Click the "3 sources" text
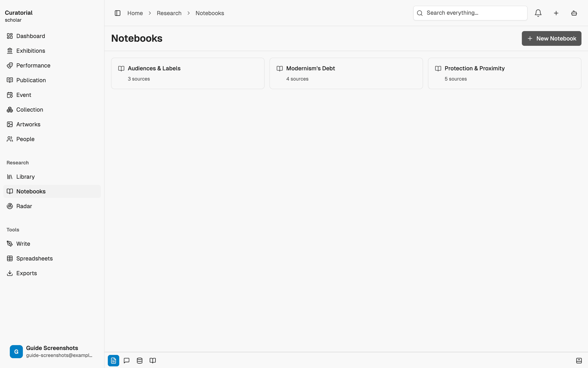The image size is (588, 368). pos(139,79)
